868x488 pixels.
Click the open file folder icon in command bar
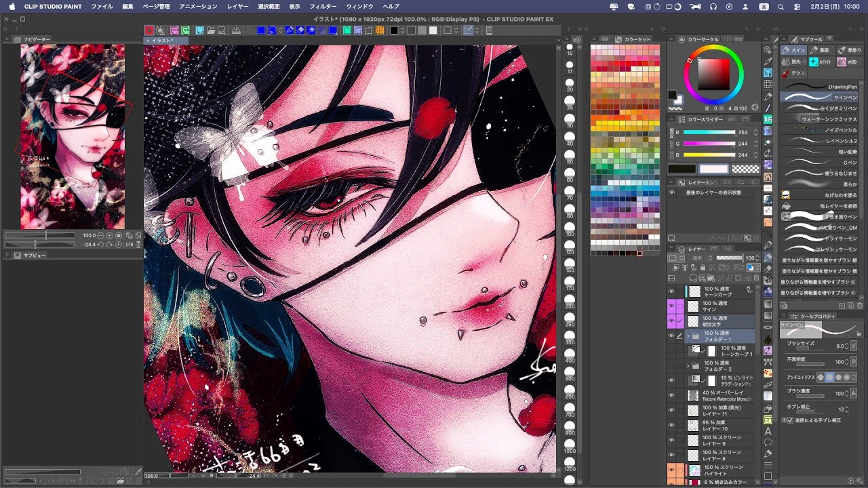pos(211,30)
